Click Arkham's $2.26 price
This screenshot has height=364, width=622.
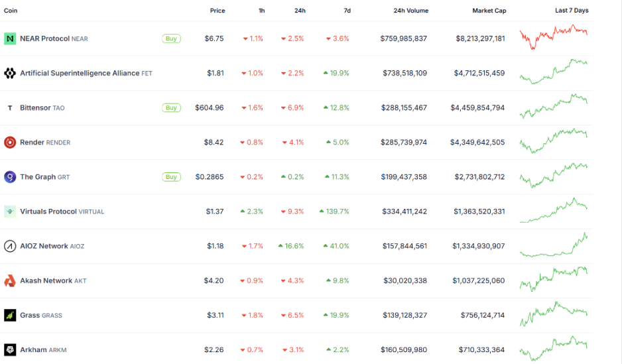click(214, 349)
